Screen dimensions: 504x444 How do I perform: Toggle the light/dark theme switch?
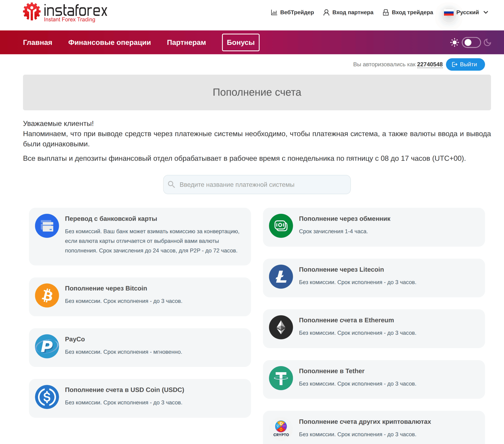[471, 42]
